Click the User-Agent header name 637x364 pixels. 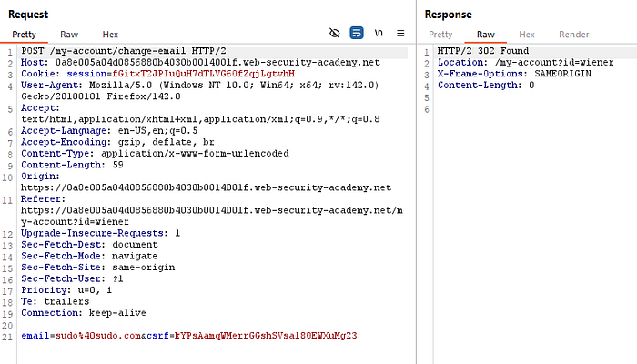click(49, 85)
